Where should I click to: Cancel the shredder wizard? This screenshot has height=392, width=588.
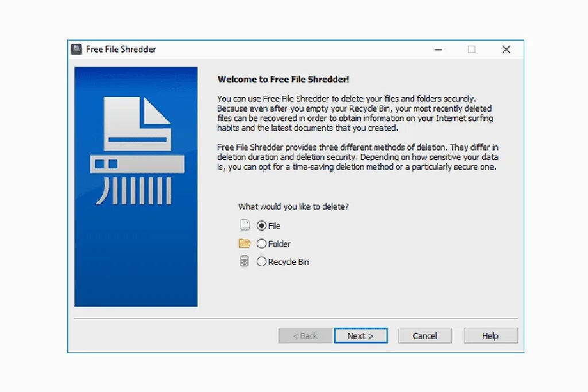click(425, 336)
